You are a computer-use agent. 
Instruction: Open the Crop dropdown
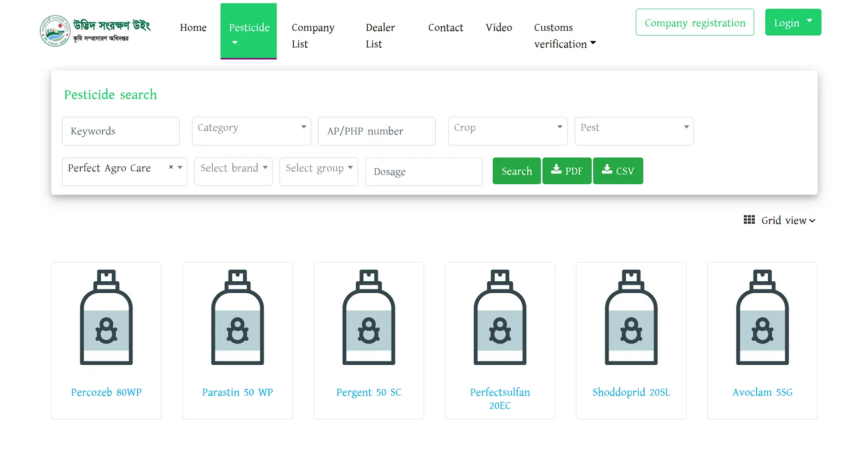point(507,131)
